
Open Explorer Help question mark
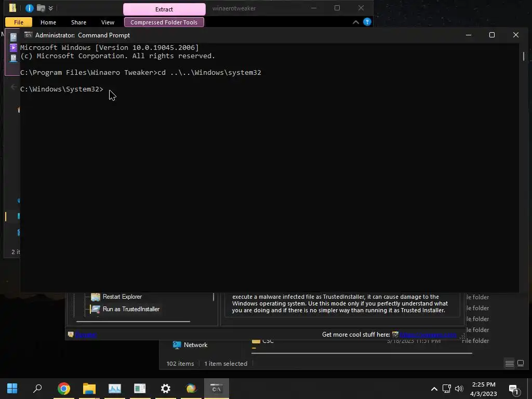(367, 22)
